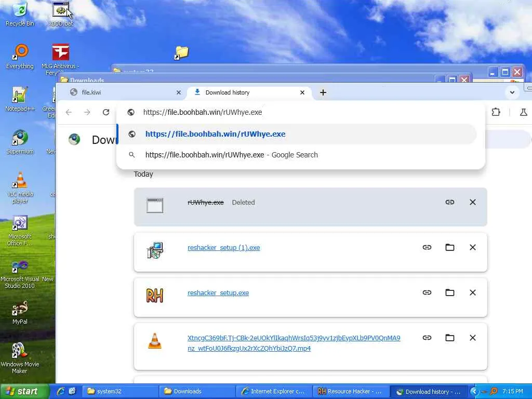Close the Download history tab
Viewport: 532px width, 399px height.
(x=302, y=92)
